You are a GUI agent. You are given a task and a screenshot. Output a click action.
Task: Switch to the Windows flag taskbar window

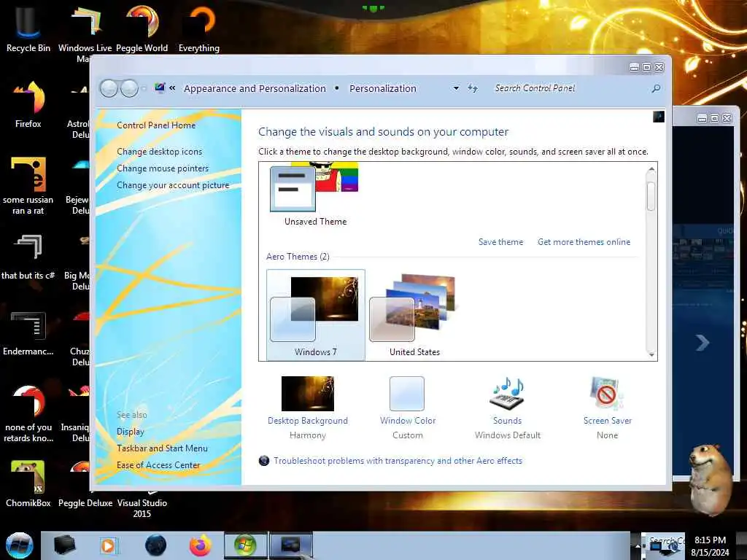point(245,545)
